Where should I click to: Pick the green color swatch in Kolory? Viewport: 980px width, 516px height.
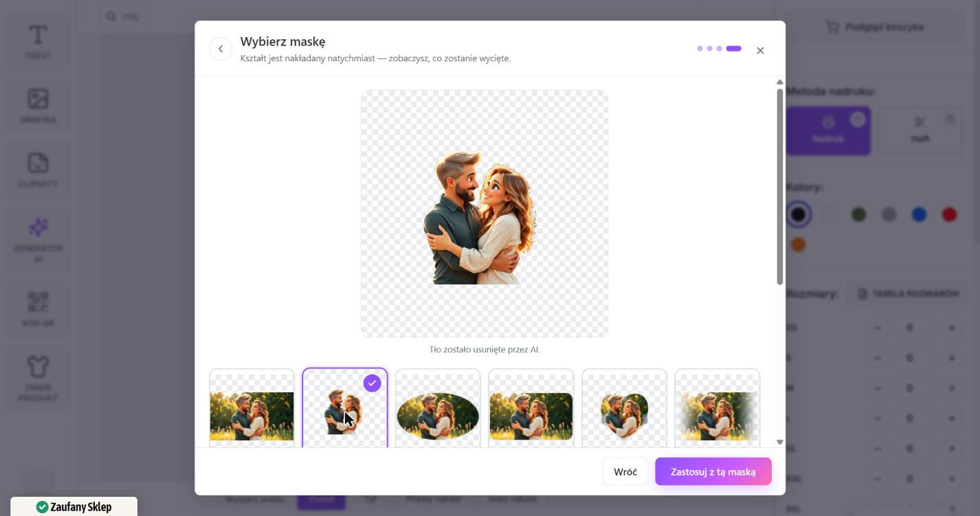coord(859,215)
